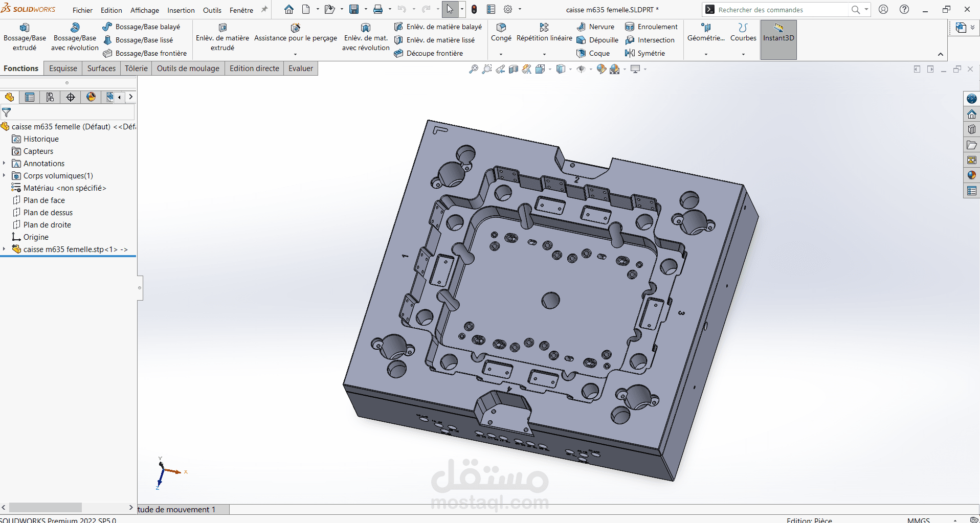Select Plan de face in tree
Screen dimensions: 980x523
click(x=44, y=200)
